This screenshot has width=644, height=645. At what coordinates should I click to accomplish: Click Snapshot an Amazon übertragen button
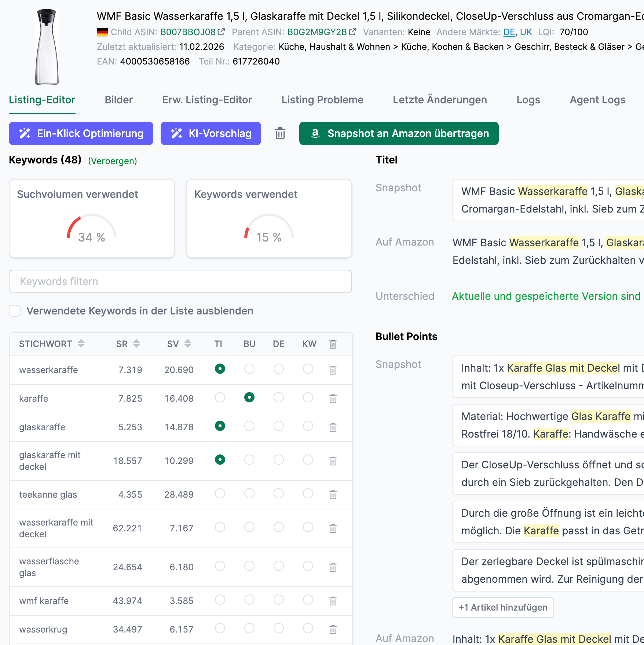click(399, 133)
